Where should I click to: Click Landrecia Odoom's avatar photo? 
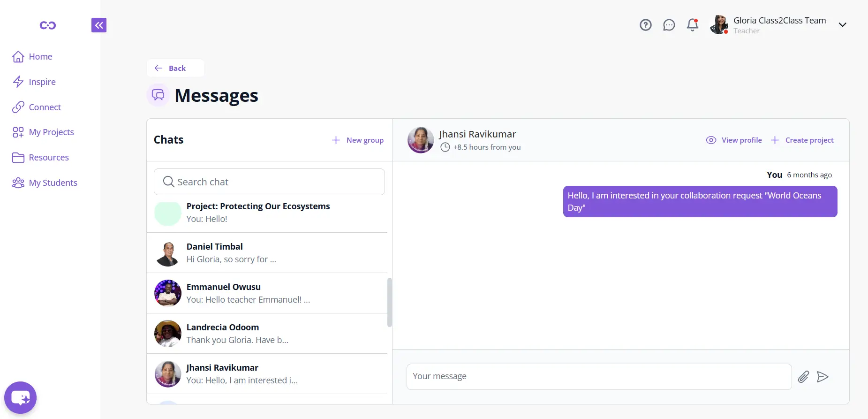(168, 334)
